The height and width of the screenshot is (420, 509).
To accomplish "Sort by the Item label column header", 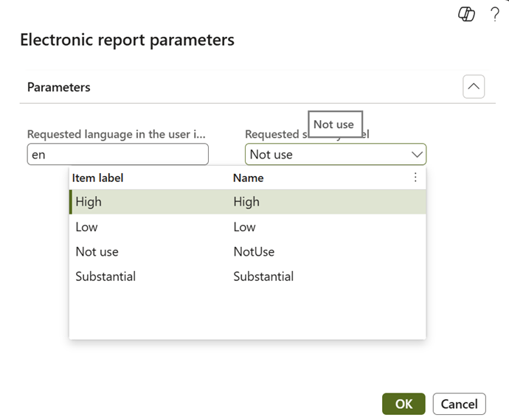I will click(98, 178).
